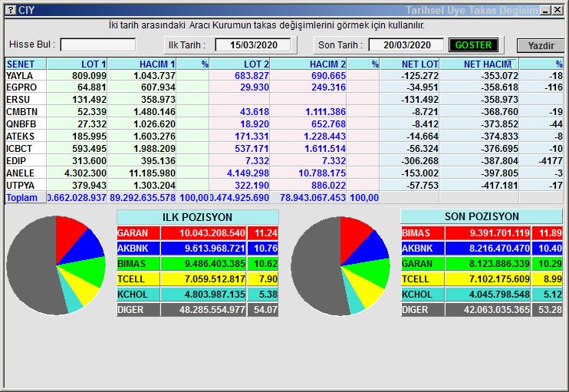Click the Son Tarih date field
Image resolution: width=569 pixels, height=392 pixels.
(406, 45)
